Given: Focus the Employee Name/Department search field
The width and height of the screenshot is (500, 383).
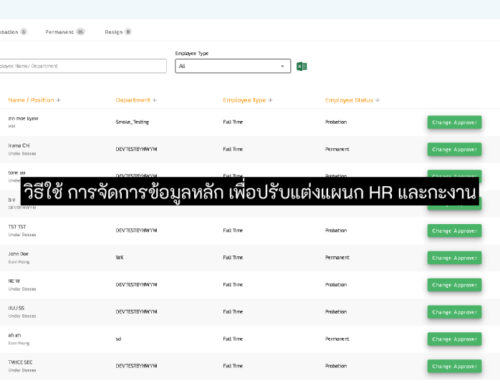Looking at the screenshot, I should pyautogui.click(x=83, y=66).
